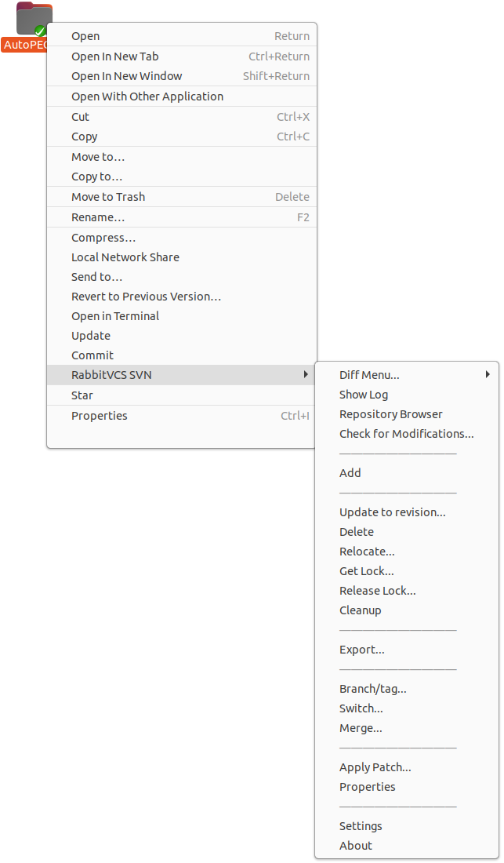Check for Modifications in the repository

point(406,433)
